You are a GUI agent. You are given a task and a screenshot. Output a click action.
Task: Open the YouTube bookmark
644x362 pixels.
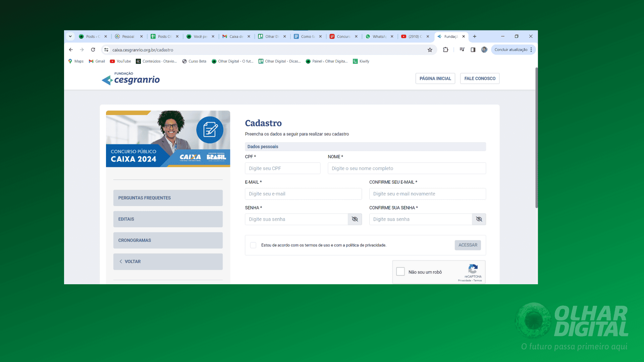tap(120, 61)
